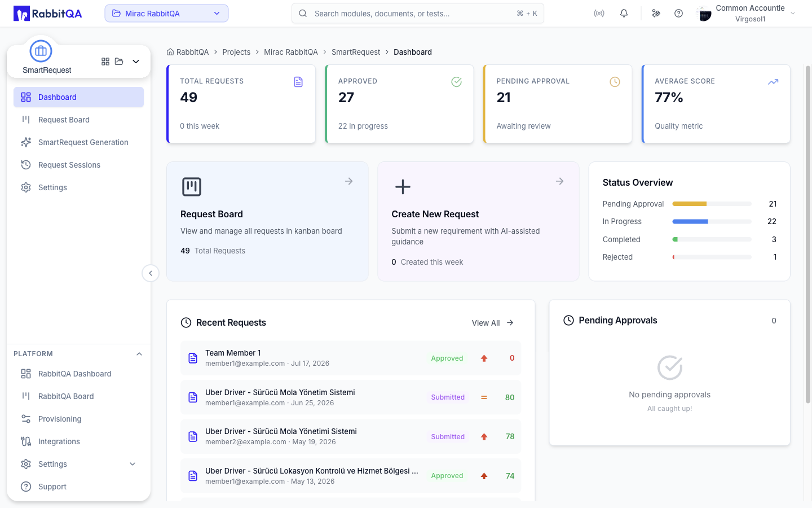Click the Projects breadcrumb link
The width and height of the screenshot is (812, 508).
236,52
